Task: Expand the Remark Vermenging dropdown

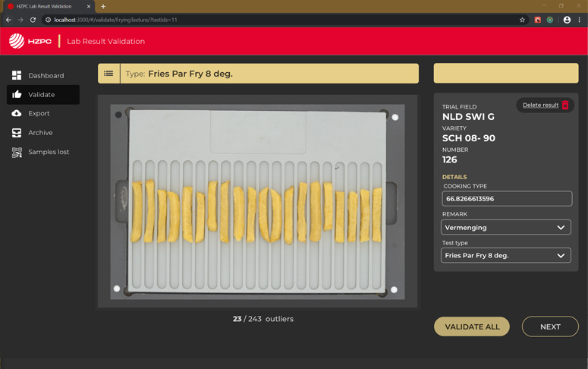Action: (x=506, y=228)
